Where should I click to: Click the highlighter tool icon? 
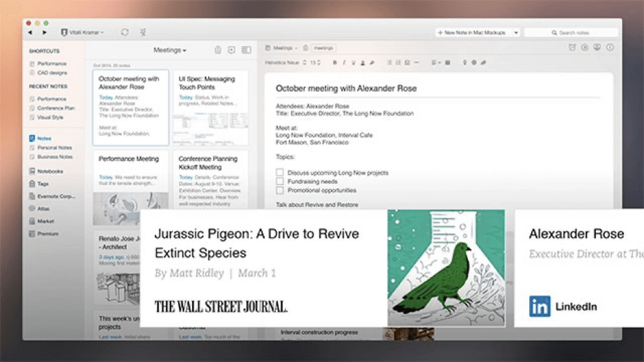click(x=372, y=63)
